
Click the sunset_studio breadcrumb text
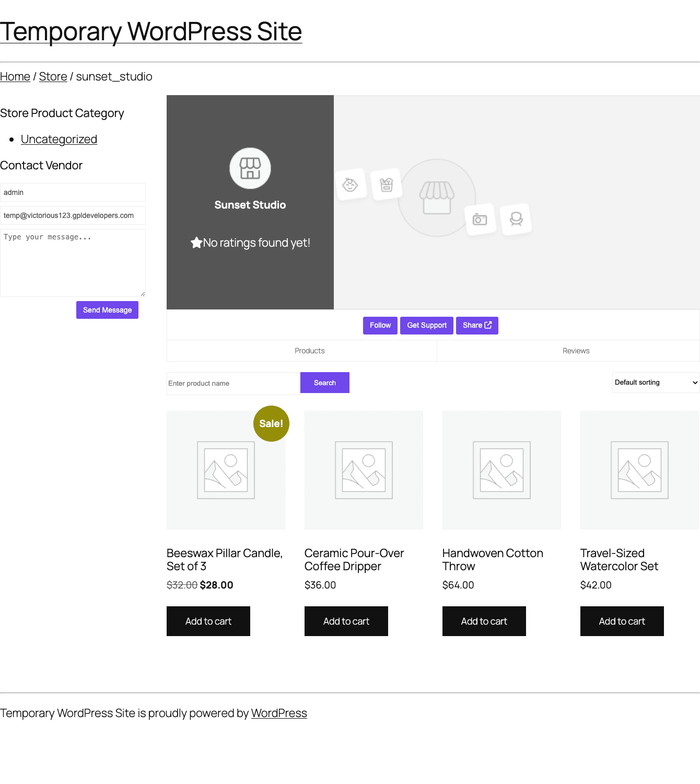tap(114, 76)
